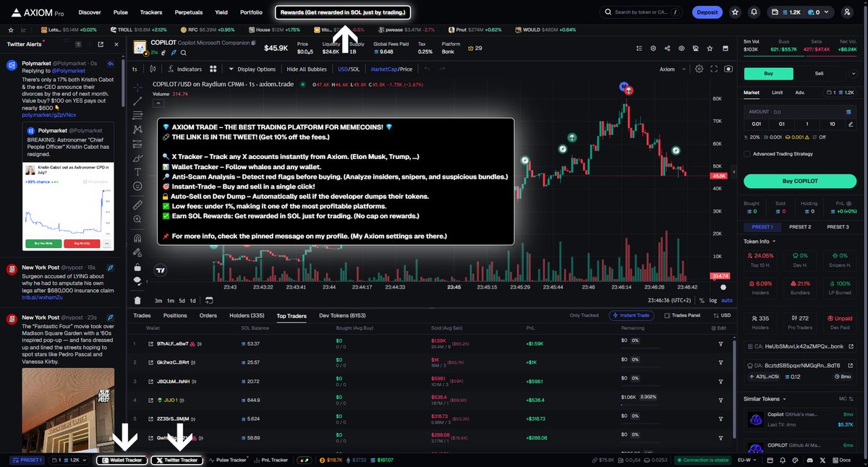Select the text tool in chart toolbar
Viewport: 868px width, 467px height.
pos(137,171)
